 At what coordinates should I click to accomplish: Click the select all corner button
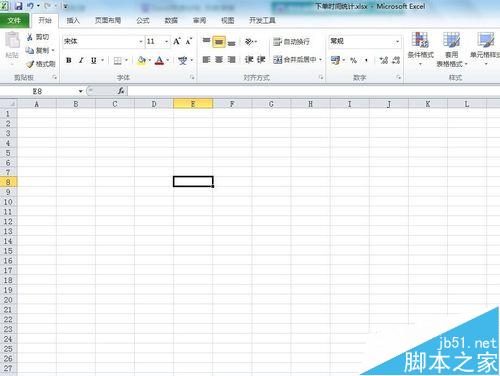(8, 104)
